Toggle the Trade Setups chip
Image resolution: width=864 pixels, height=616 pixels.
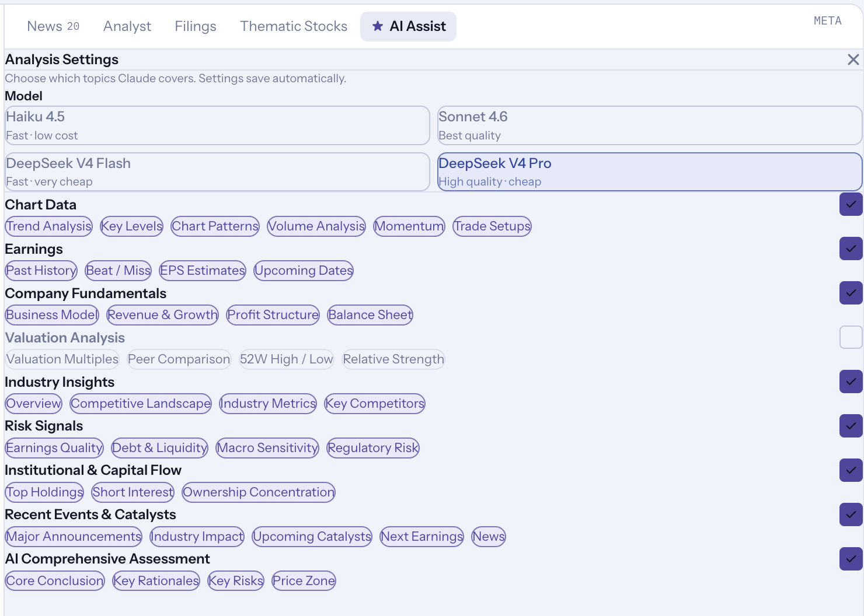[492, 226]
